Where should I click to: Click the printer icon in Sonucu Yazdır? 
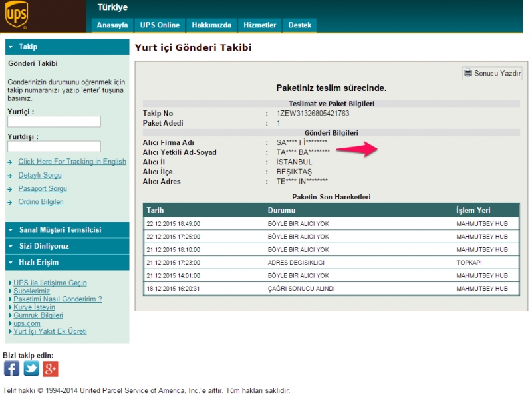click(x=467, y=73)
